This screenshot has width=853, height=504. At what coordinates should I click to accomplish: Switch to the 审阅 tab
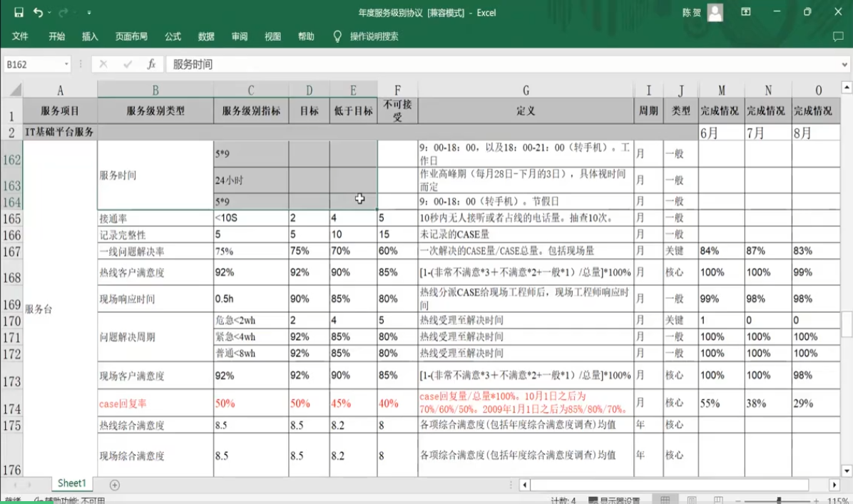tap(240, 36)
